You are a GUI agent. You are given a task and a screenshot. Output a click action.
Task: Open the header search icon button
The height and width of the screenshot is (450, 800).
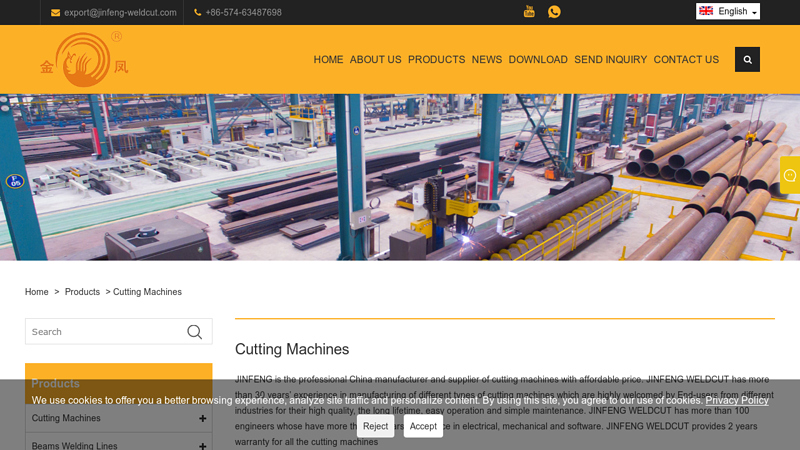click(x=747, y=60)
